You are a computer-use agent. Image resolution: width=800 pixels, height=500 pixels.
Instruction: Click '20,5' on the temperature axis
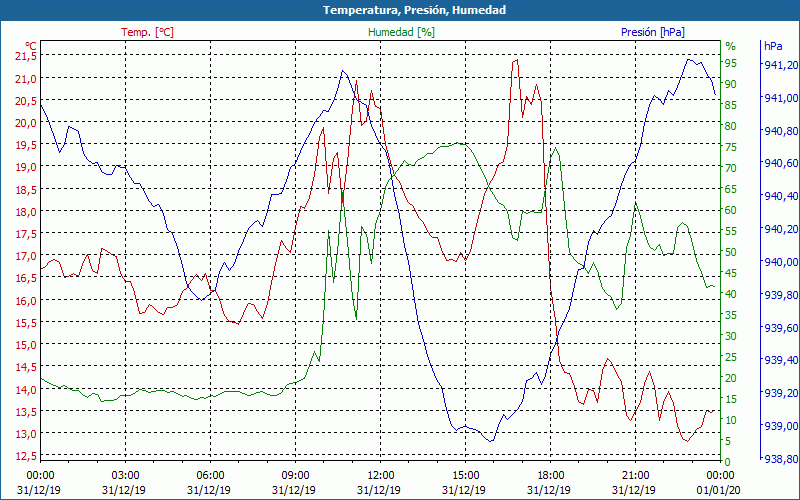click(27, 101)
